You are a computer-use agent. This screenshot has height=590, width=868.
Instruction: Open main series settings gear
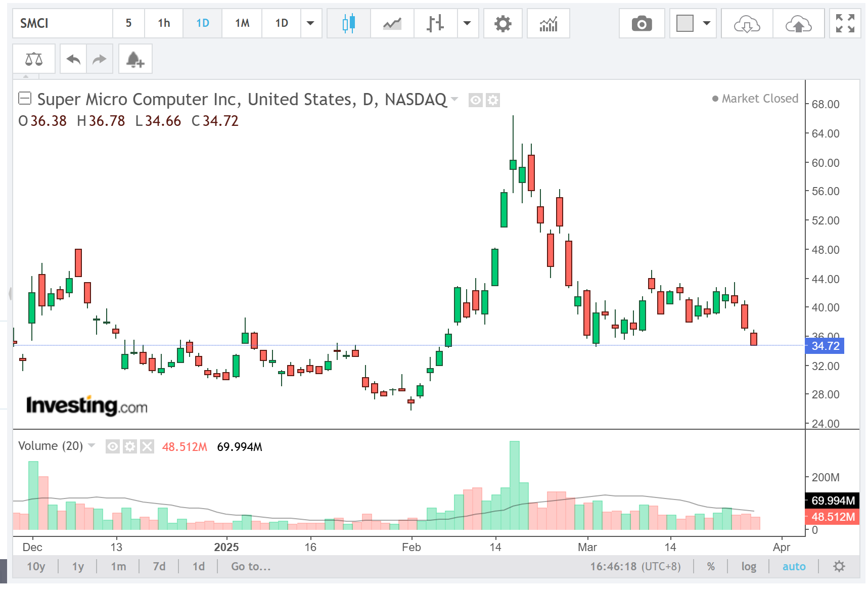493,100
